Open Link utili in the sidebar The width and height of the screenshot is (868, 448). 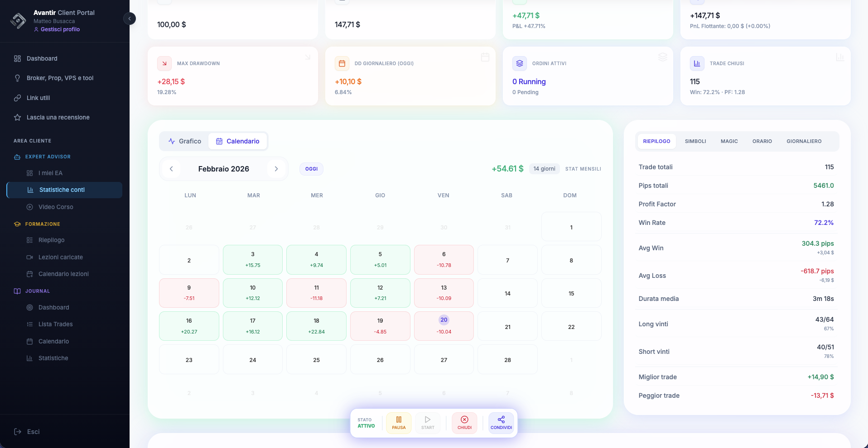pyautogui.click(x=38, y=98)
